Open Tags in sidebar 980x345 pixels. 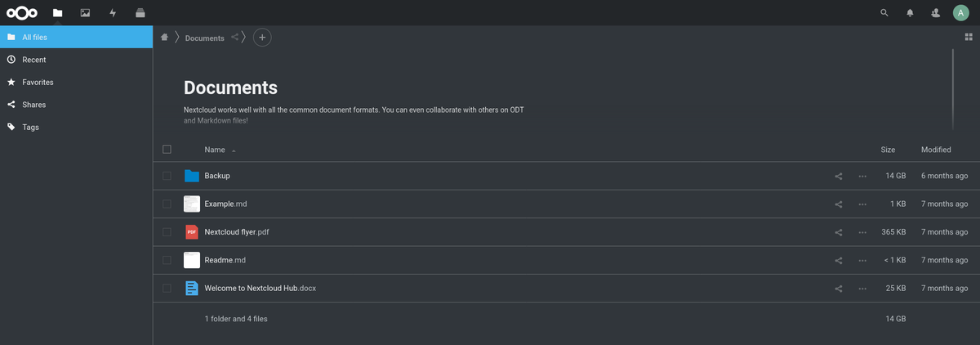(x=76, y=127)
